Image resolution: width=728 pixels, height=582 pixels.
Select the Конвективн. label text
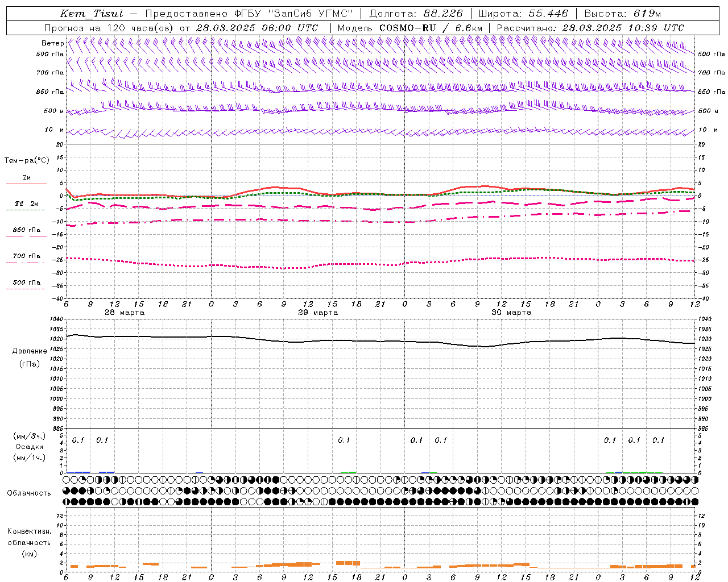(29, 531)
